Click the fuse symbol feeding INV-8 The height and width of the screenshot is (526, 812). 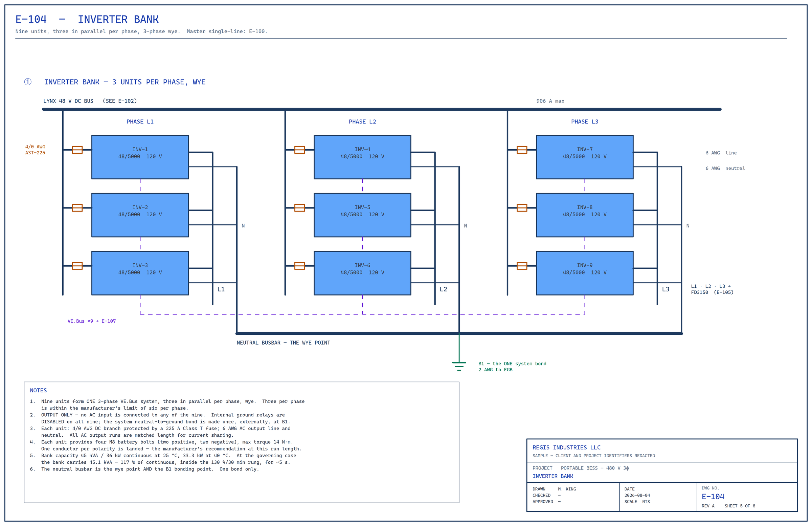coord(522,208)
